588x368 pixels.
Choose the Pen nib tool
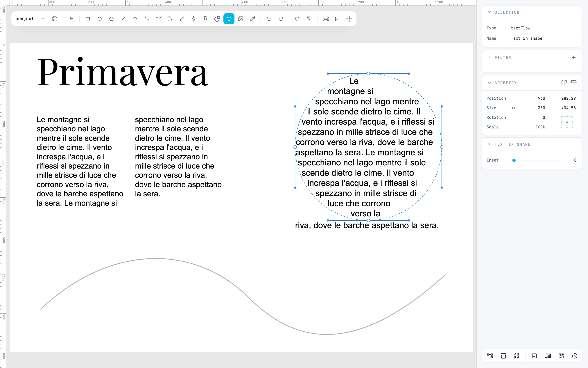pyautogui.click(x=194, y=19)
